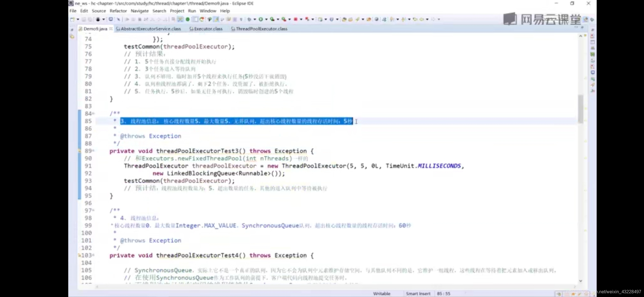Click the scrollbar up arrow

[580, 36]
